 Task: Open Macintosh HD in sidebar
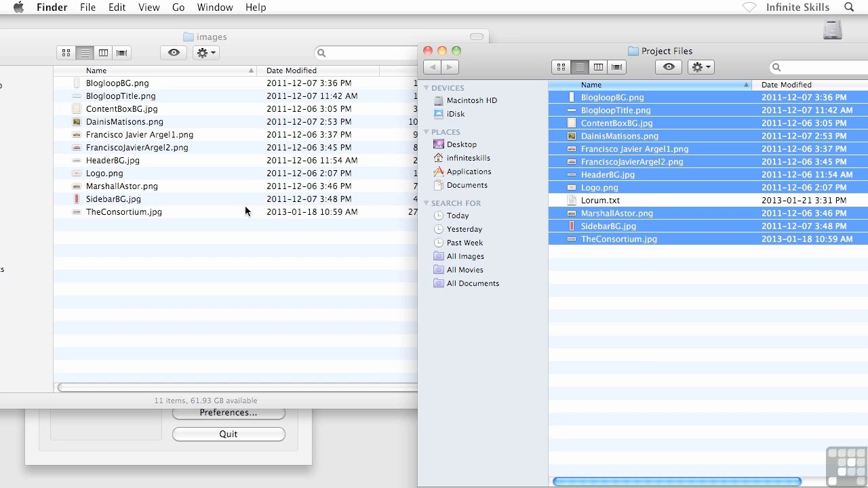point(465,100)
